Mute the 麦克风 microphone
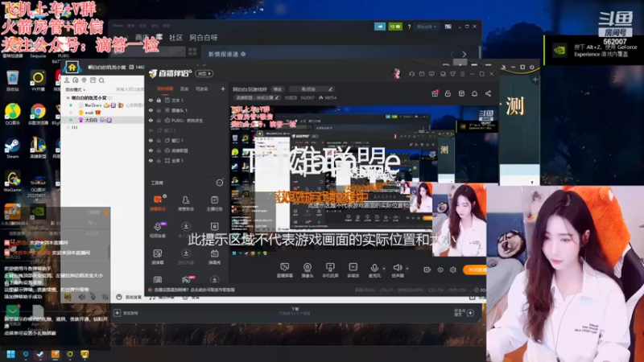This screenshot has width=644, height=362. [374, 270]
